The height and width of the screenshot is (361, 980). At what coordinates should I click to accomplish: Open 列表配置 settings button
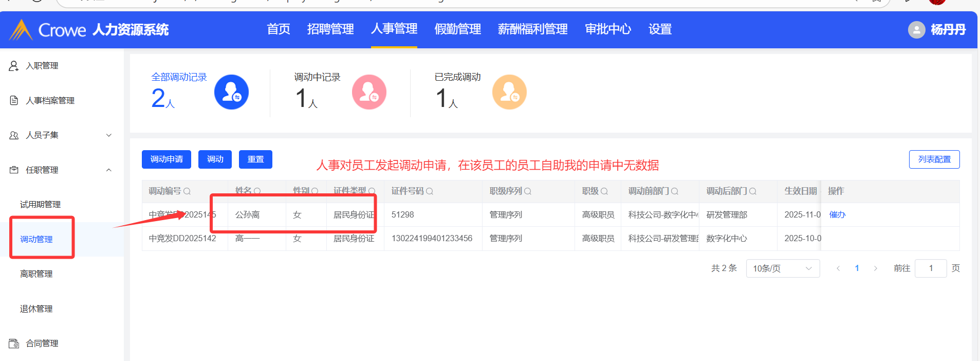(934, 159)
